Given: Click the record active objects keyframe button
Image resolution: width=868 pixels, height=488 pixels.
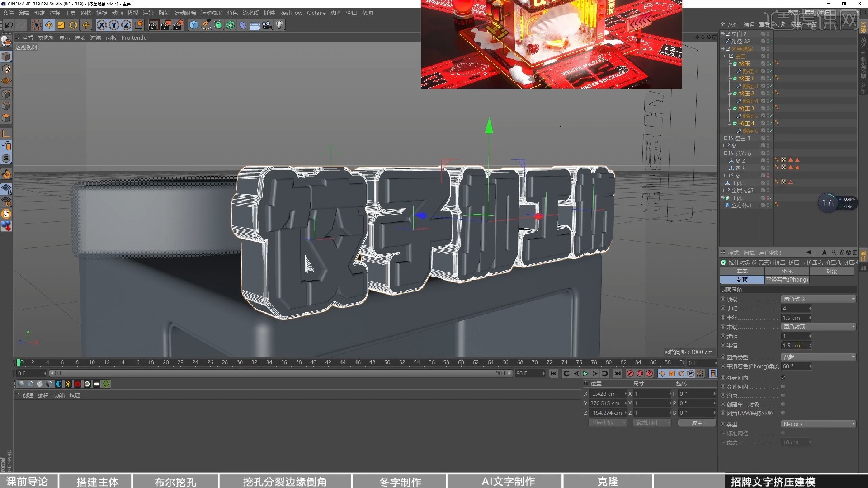Looking at the screenshot, I should click(x=630, y=374).
